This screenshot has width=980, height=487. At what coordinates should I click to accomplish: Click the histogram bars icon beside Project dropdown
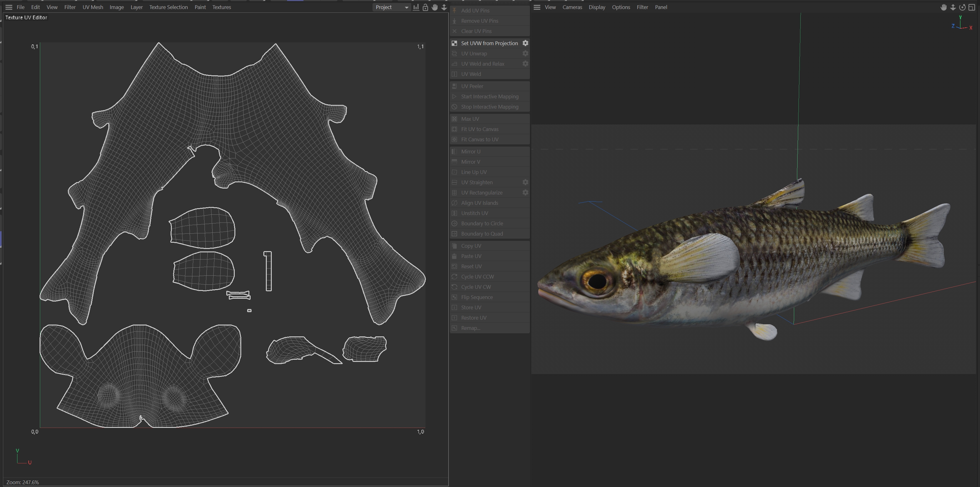(x=416, y=7)
